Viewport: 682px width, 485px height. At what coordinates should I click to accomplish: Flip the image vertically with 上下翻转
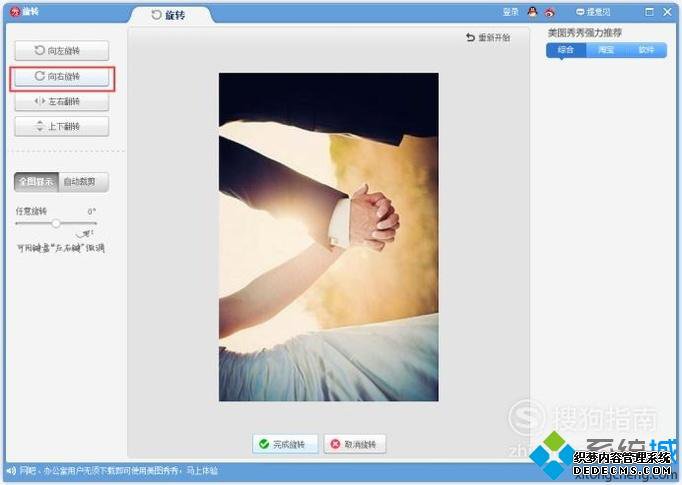[x=61, y=127]
